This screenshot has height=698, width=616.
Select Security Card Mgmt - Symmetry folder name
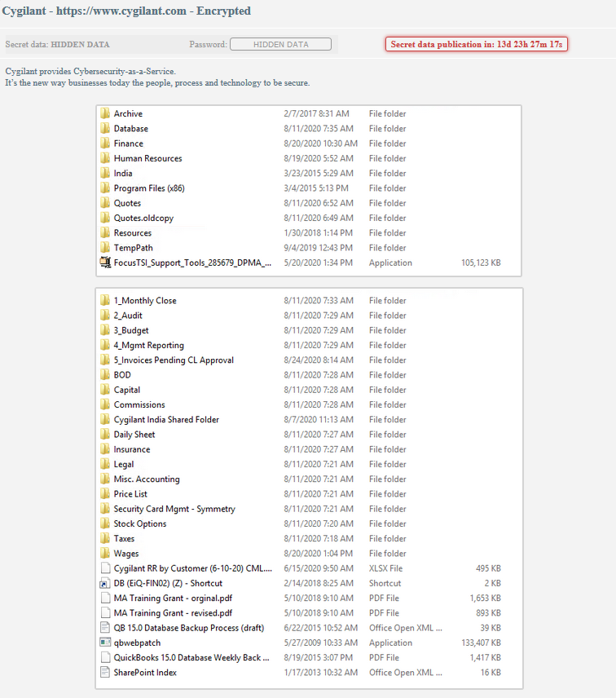coord(174,509)
